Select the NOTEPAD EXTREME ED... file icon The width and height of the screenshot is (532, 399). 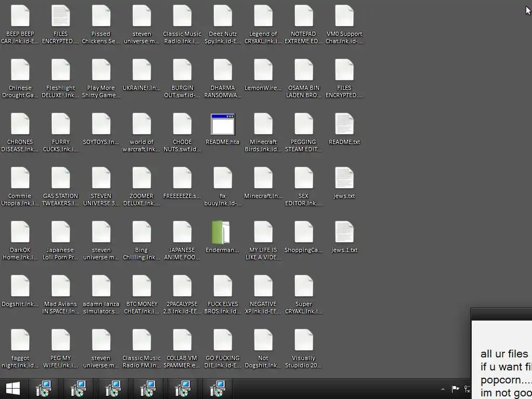point(303,16)
